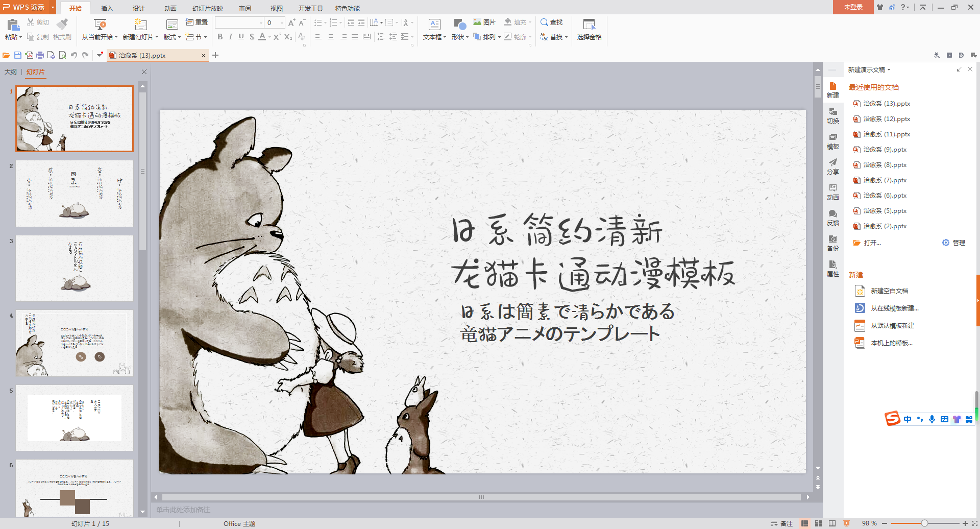Click the Format Painter (格式刷) brush icon
980x529 pixels.
[x=62, y=24]
